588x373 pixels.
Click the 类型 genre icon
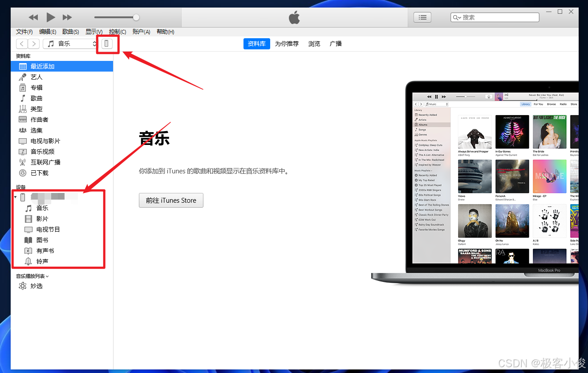(x=23, y=109)
